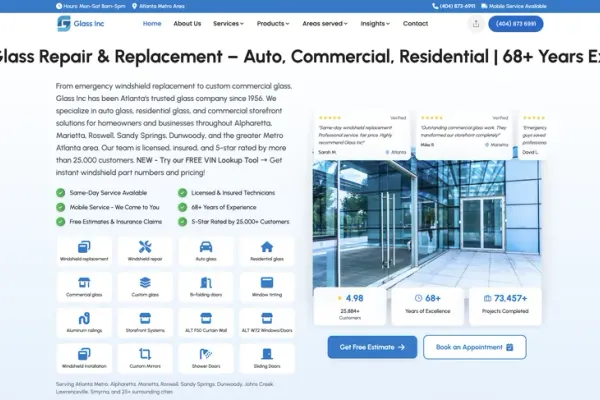Select the Residential glass house tile
Screen dimensions: 600x400
[x=267, y=251]
